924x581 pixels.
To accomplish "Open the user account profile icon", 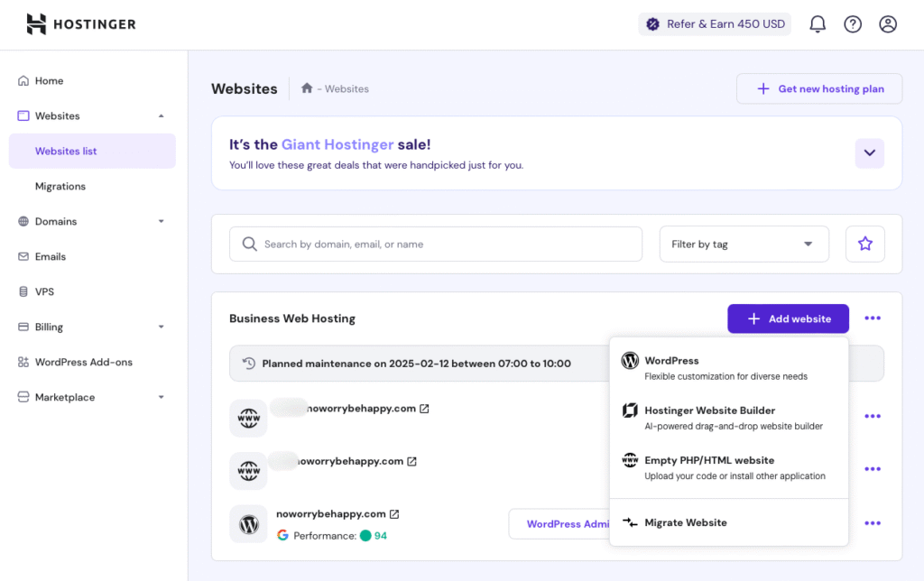I will tap(888, 24).
